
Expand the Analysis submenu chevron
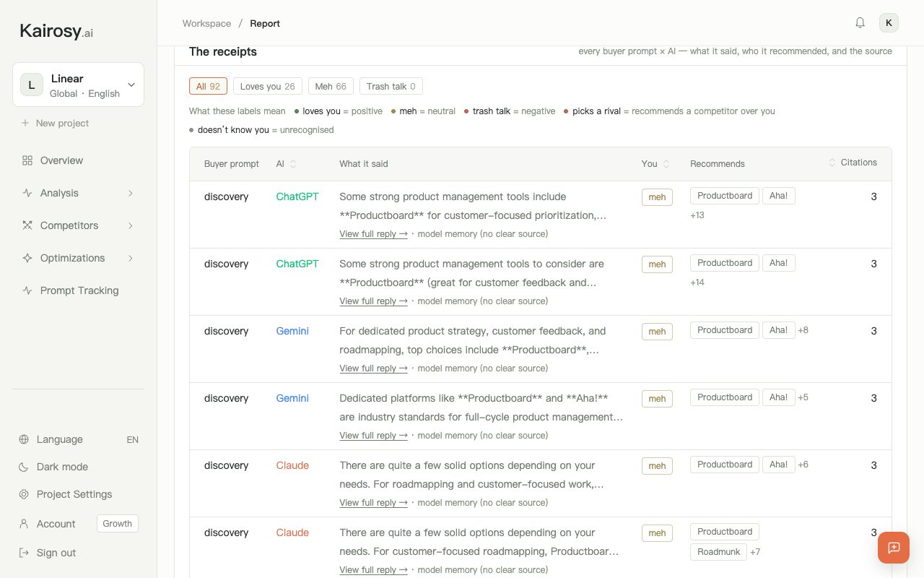click(x=131, y=193)
